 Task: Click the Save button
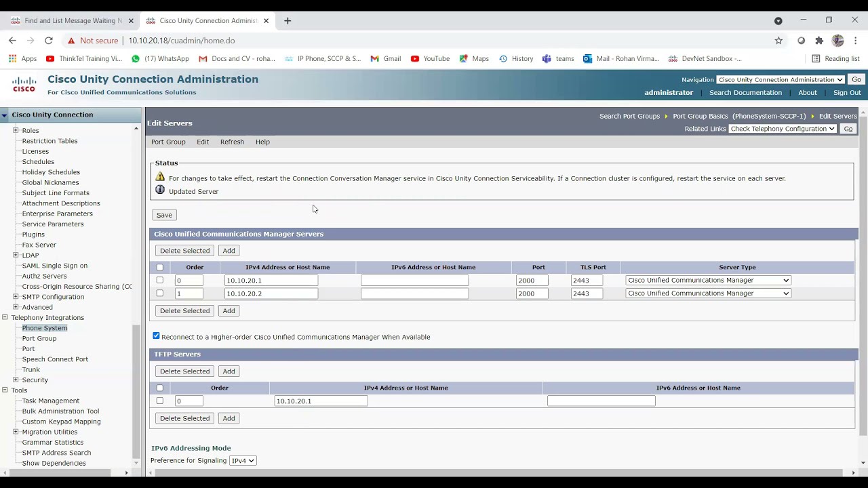[164, 215]
